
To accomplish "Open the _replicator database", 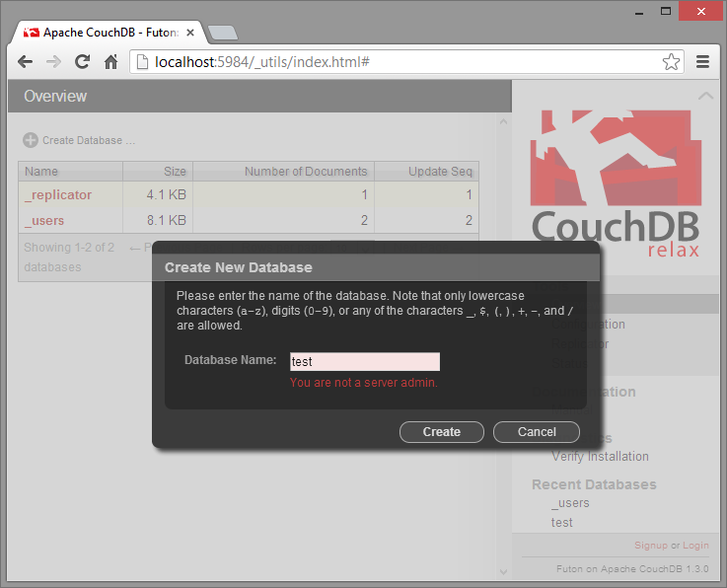I will pyautogui.click(x=58, y=194).
